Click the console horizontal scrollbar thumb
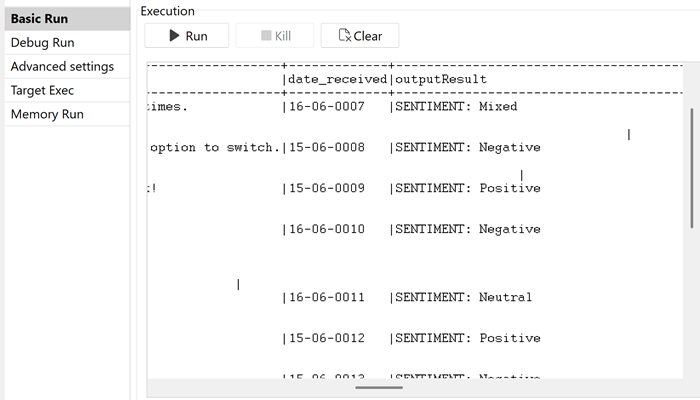This screenshot has width=700, height=400. coord(378,386)
